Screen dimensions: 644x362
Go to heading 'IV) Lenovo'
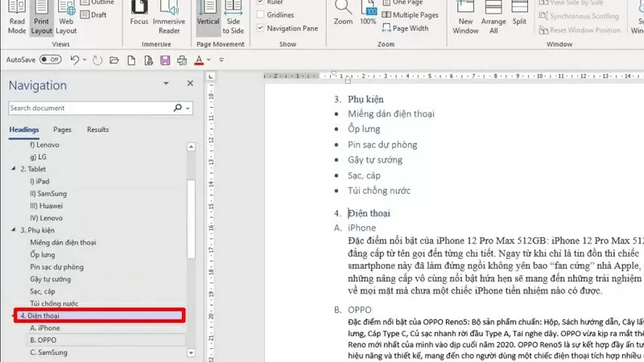coord(46,218)
